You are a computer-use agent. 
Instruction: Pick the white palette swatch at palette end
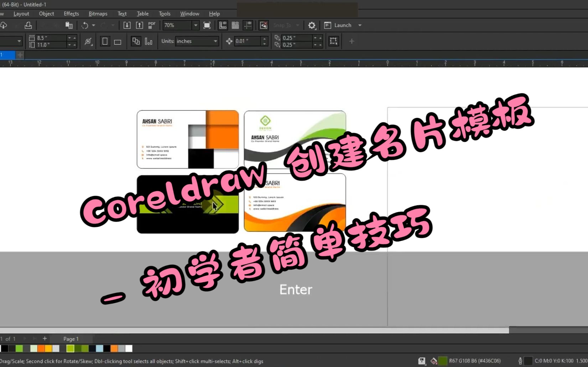129,348
